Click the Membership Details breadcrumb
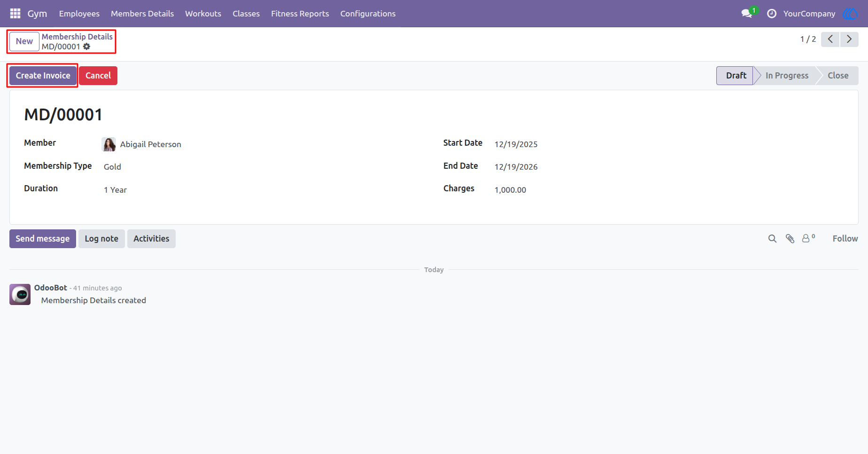The width and height of the screenshot is (868, 454). [77, 37]
